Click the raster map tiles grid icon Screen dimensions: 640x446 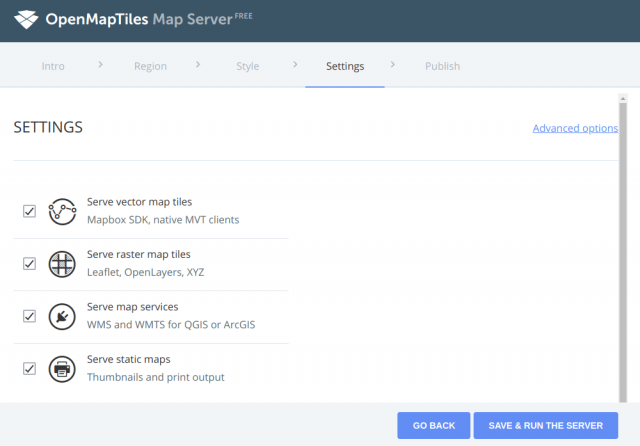tap(63, 264)
